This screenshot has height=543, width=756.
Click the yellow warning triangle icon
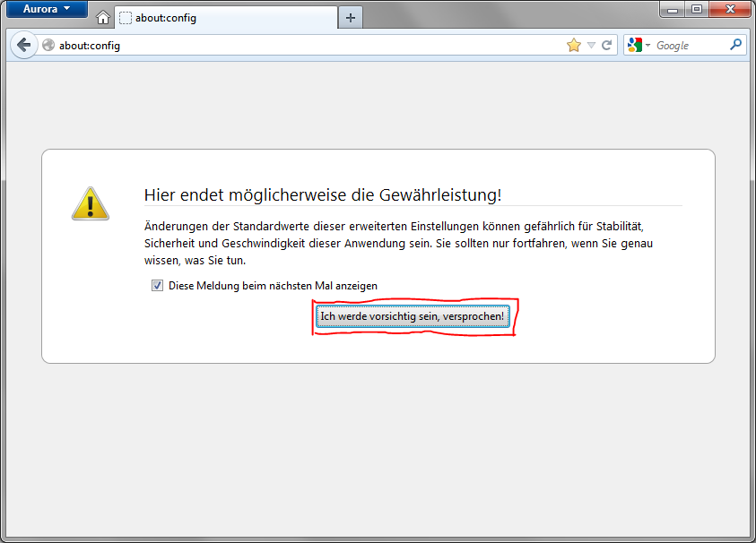tap(91, 203)
